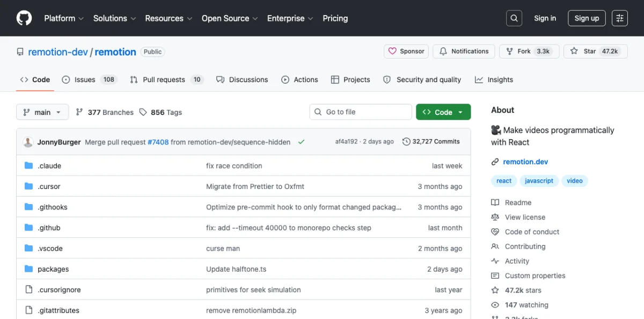The width and height of the screenshot is (644, 319).
Task: Star the repository with Star button
Action: tap(596, 52)
